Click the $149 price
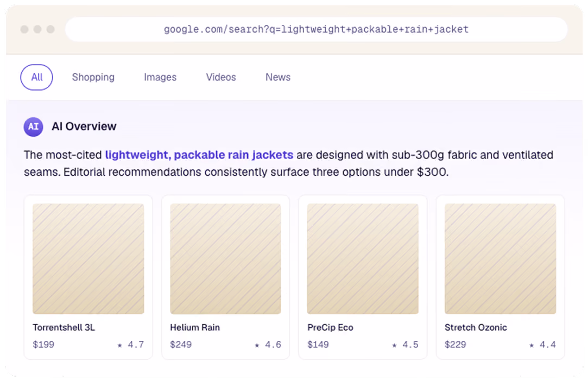The image size is (588, 381). (x=318, y=345)
